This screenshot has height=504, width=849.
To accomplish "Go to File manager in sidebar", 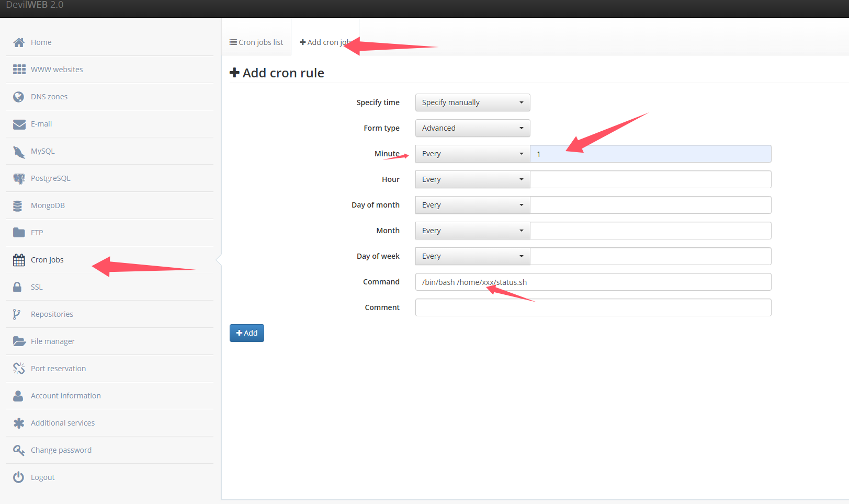I will [x=52, y=341].
